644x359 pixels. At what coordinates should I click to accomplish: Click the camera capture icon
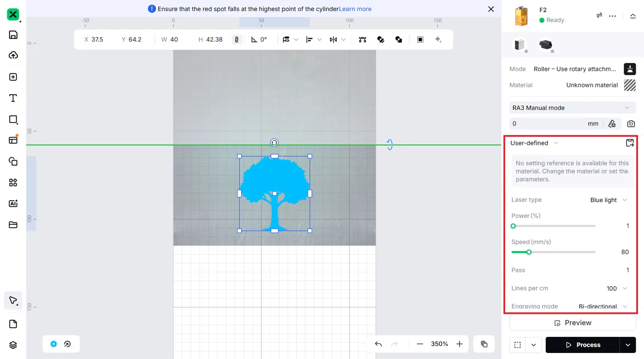coord(631,124)
